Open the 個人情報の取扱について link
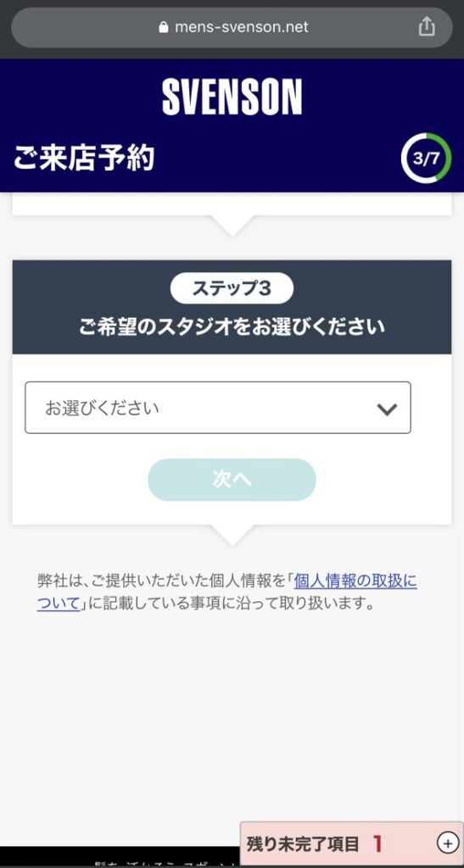This screenshot has width=464, height=868. [x=227, y=592]
